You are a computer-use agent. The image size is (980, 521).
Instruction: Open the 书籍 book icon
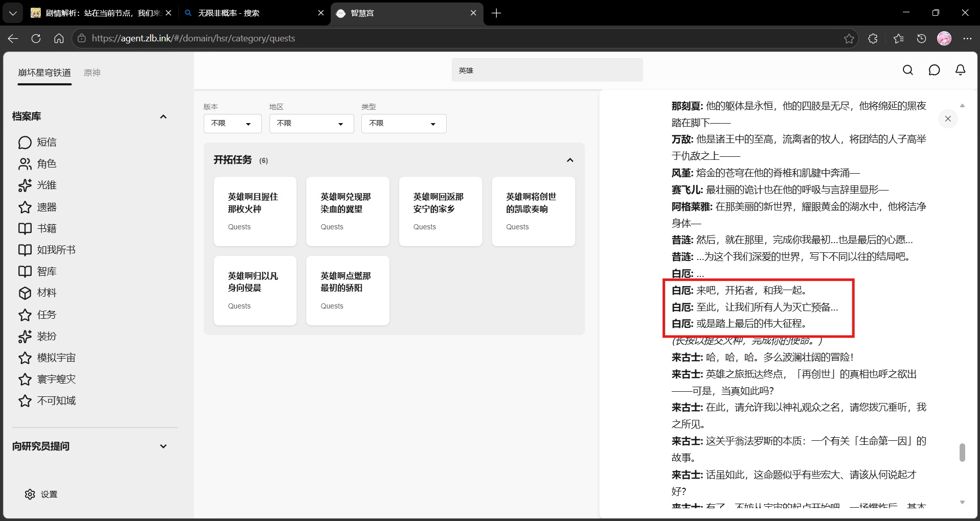click(x=25, y=229)
